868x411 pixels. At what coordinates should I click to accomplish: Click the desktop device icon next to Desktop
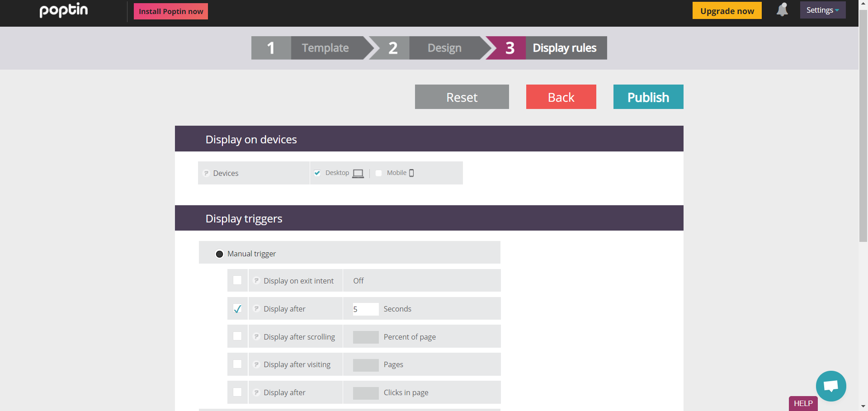358,173
